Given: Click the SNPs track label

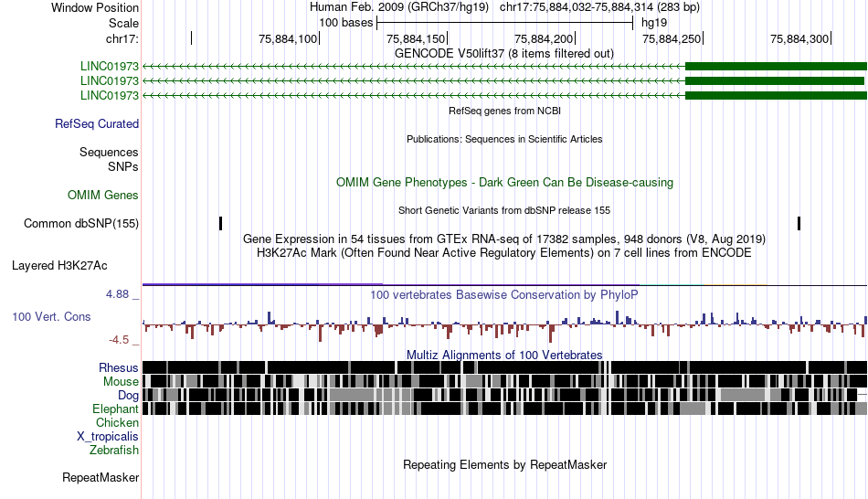Looking at the screenshot, I should (123, 166).
